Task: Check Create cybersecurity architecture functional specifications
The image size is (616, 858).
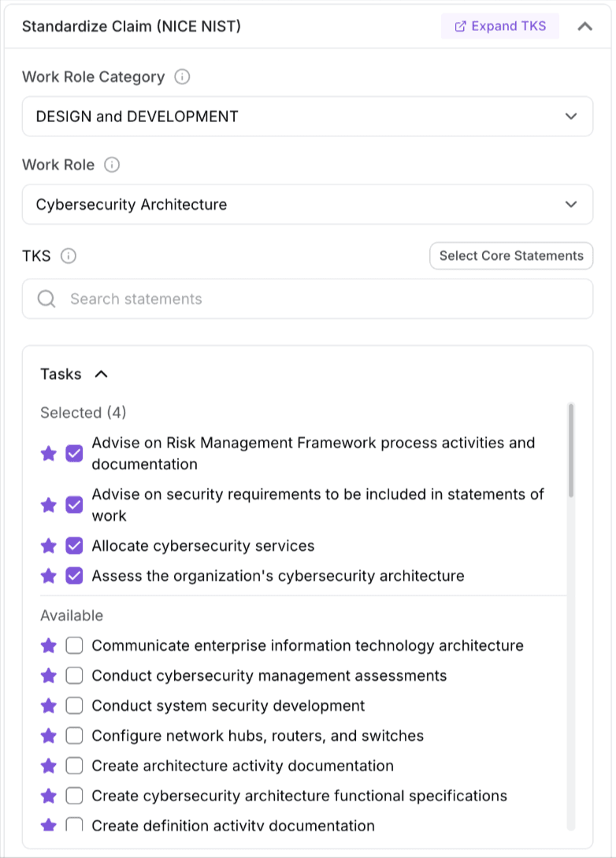Action: pos(74,796)
